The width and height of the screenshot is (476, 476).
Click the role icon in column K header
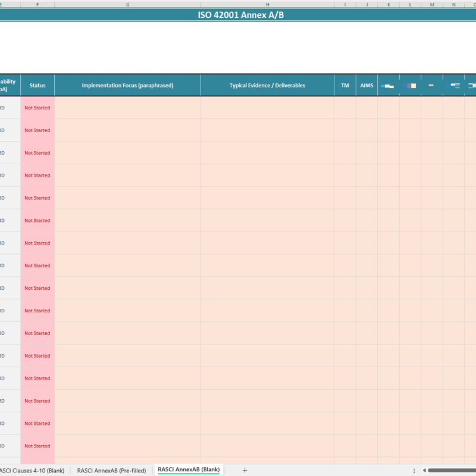point(388,85)
